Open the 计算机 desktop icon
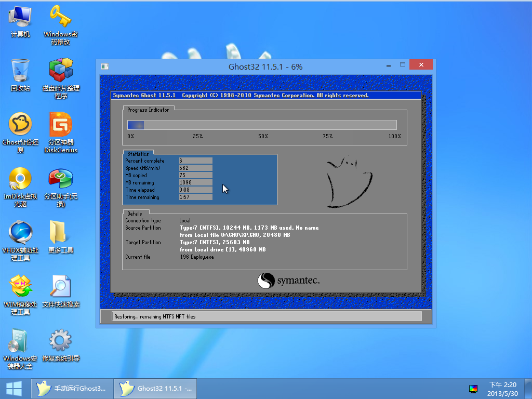This screenshot has width=532, height=399. tap(20, 18)
